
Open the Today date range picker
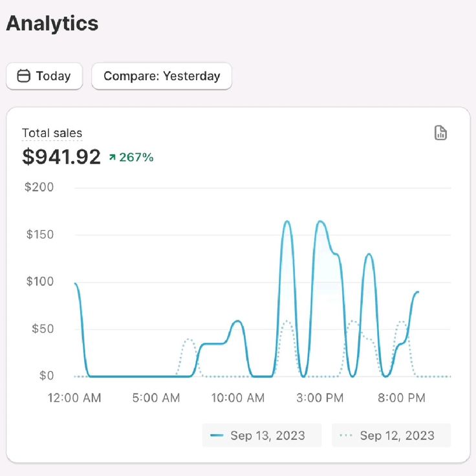[x=44, y=76]
